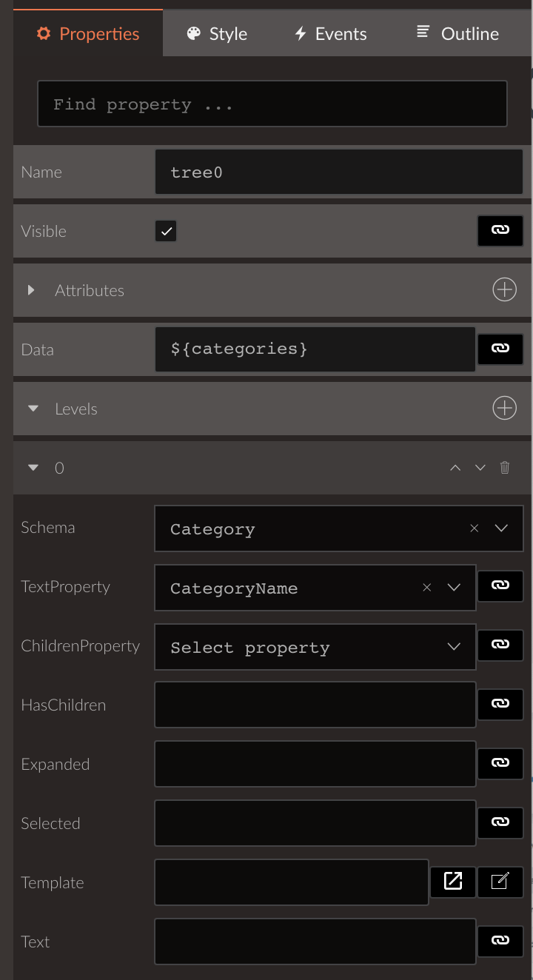This screenshot has width=533, height=980.
Task: Add a new attribute with plus icon
Action: (505, 290)
